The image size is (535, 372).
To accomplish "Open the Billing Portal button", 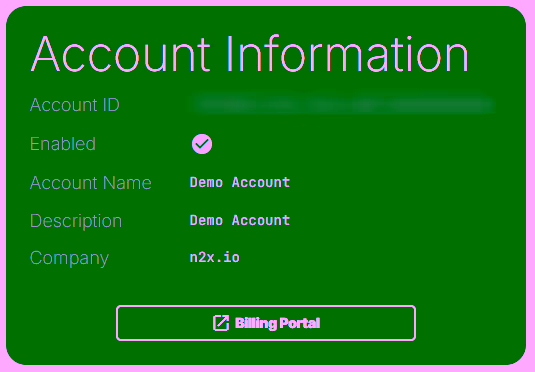I will [x=266, y=323].
